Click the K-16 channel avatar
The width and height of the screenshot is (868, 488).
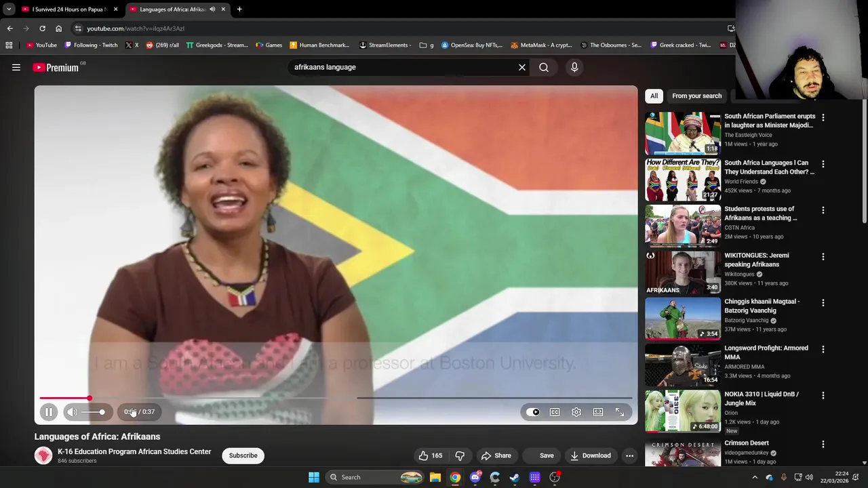[x=43, y=455]
